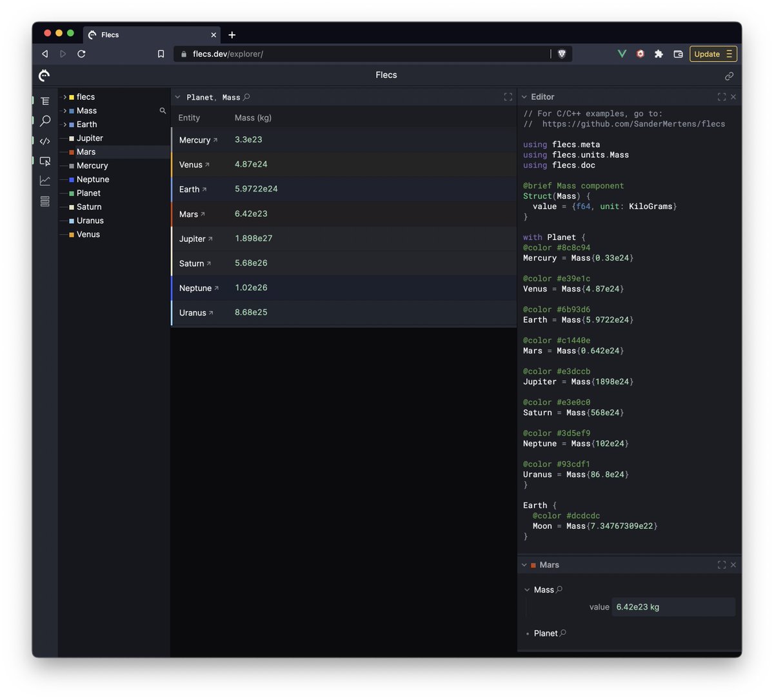Open Venus entity link arrow
The width and height of the screenshot is (774, 700).
[x=207, y=165]
